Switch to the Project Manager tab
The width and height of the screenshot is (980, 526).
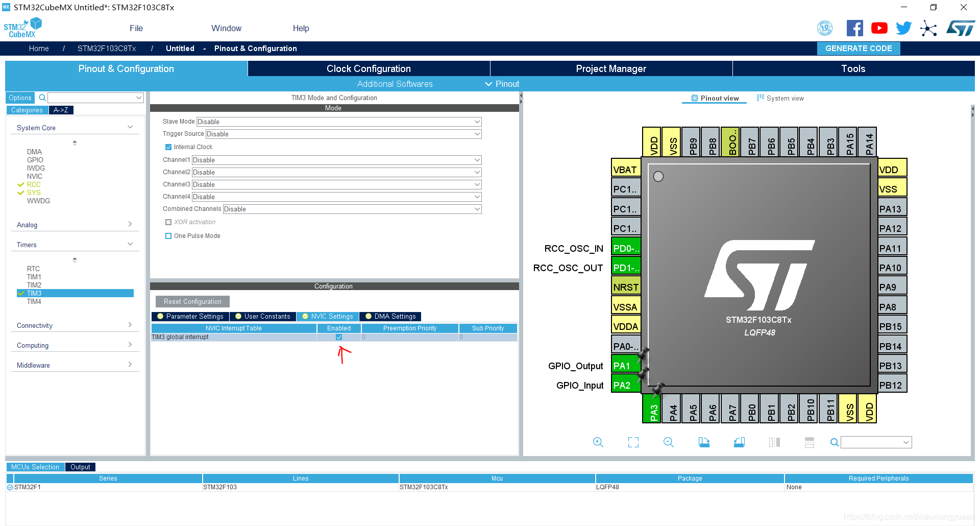tap(611, 68)
